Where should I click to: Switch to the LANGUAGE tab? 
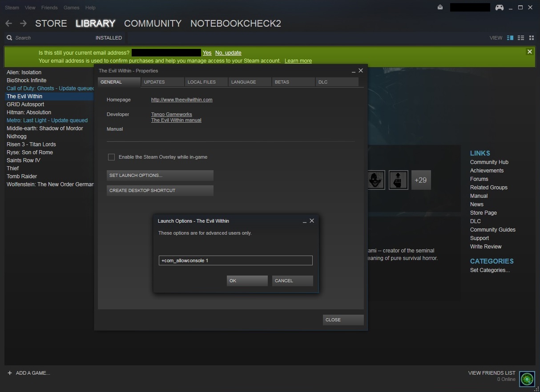pos(250,82)
